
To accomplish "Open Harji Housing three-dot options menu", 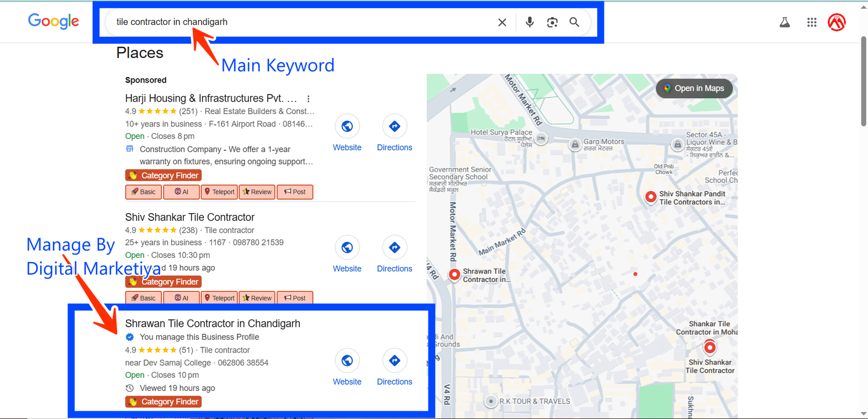I will tap(308, 99).
